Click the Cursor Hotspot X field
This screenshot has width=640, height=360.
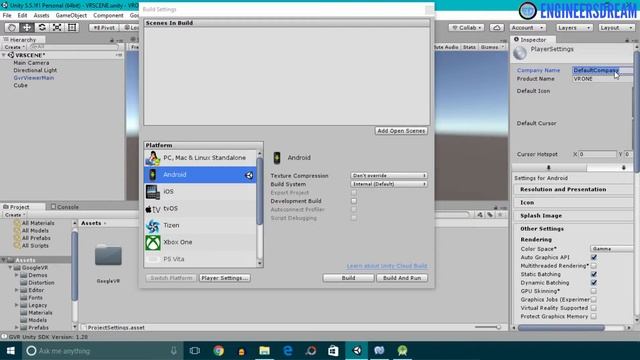click(598, 154)
